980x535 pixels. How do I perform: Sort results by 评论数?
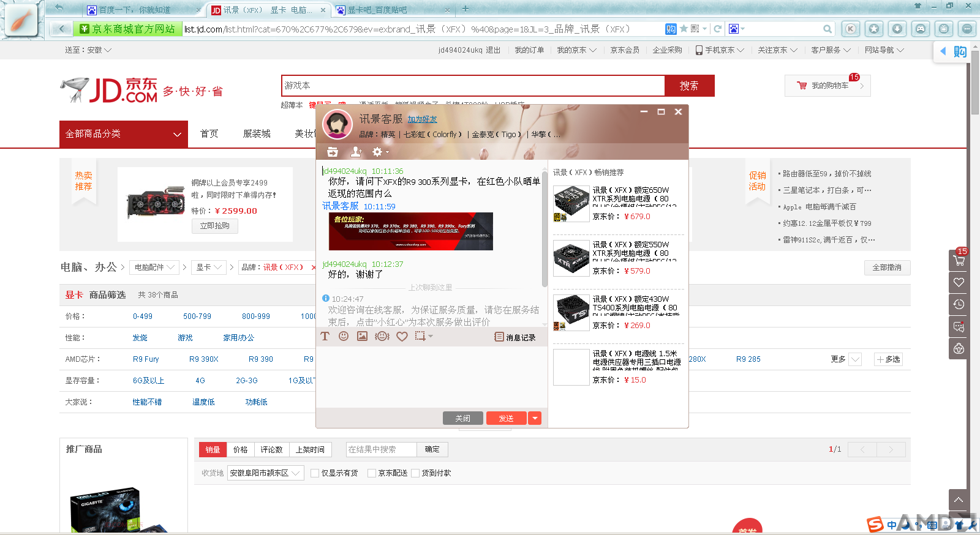pyautogui.click(x=271, y=449)
